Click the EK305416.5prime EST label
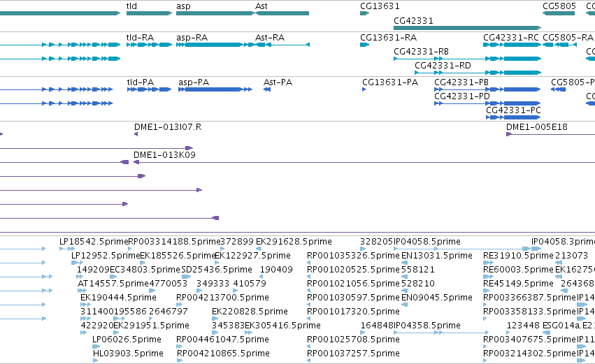Viewport: 595px width, 364px height. click(282, 326)
